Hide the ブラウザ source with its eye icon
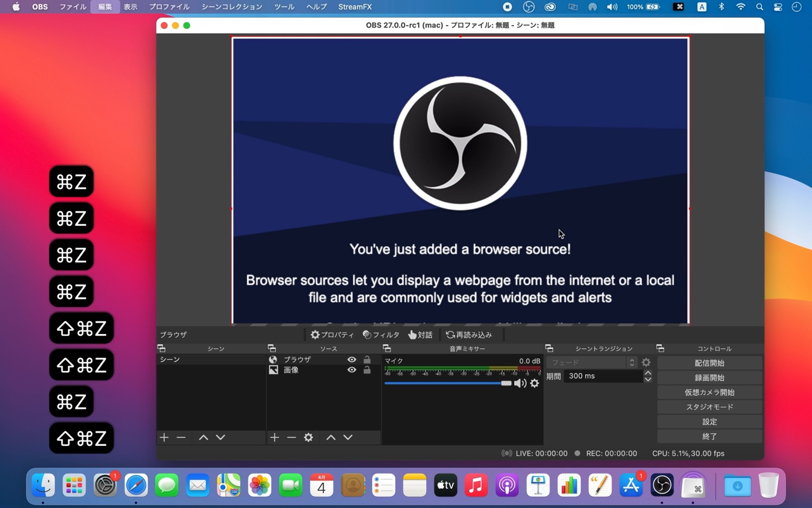 [x=352, y=360]
